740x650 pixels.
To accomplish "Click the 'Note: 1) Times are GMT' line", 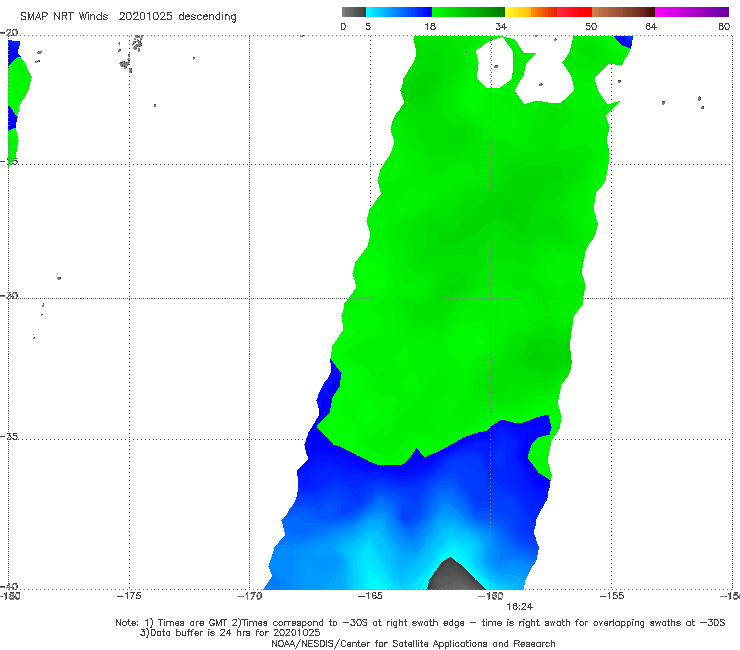I will (x=420, y=623).
